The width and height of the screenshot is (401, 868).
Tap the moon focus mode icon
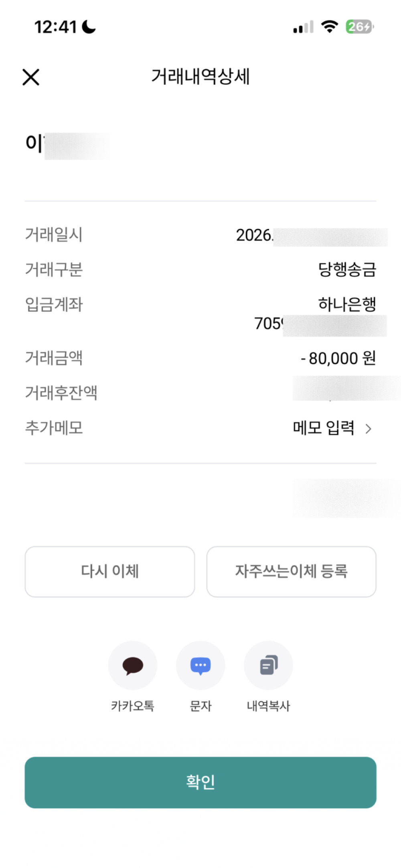pos(89,27)
